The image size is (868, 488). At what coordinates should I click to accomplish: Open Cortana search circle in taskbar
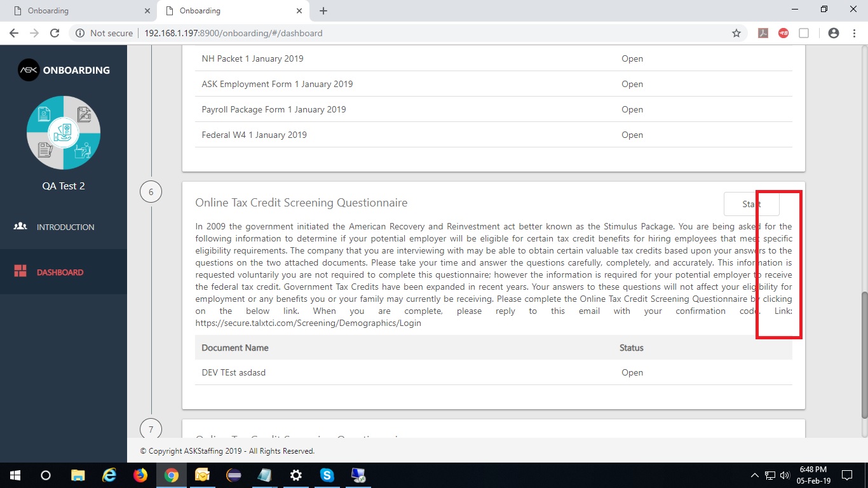click(x=46, y=475)
